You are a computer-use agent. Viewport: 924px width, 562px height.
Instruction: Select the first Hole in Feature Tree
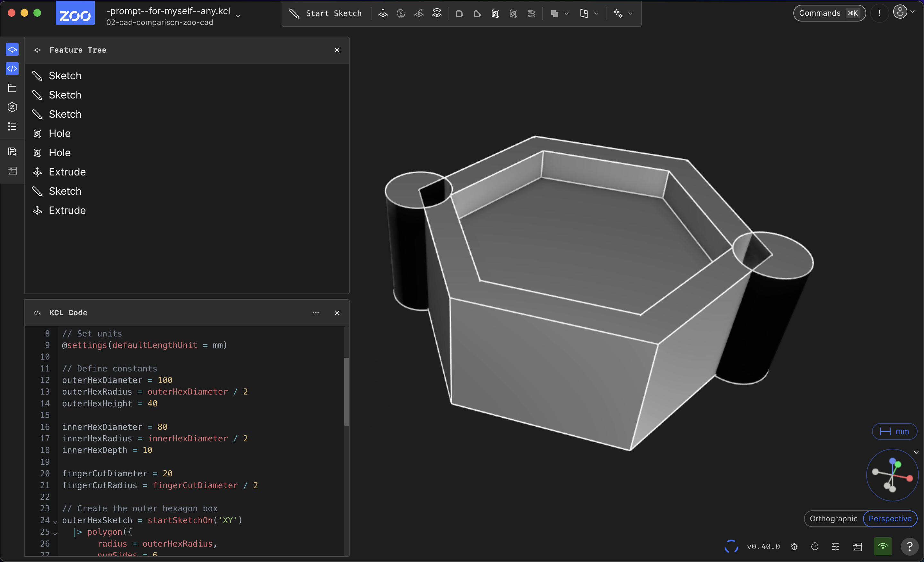(60, 133)
